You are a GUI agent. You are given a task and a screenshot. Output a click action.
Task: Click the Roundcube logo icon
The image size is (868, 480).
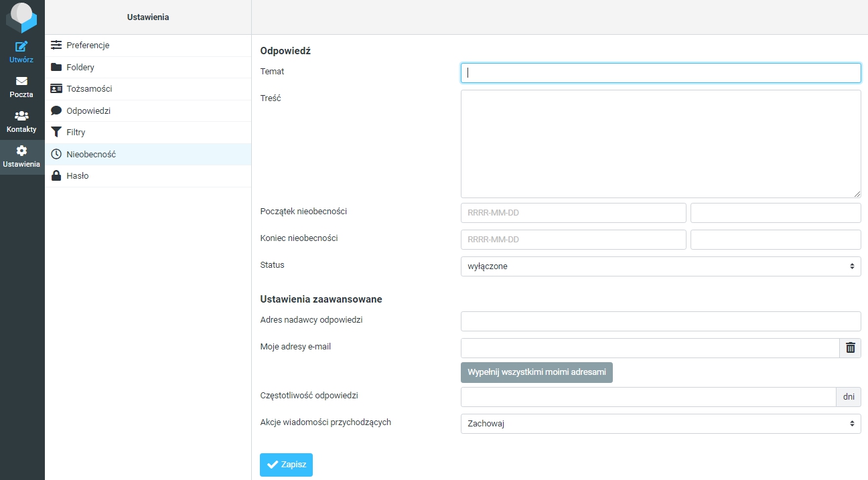point(21,17)
